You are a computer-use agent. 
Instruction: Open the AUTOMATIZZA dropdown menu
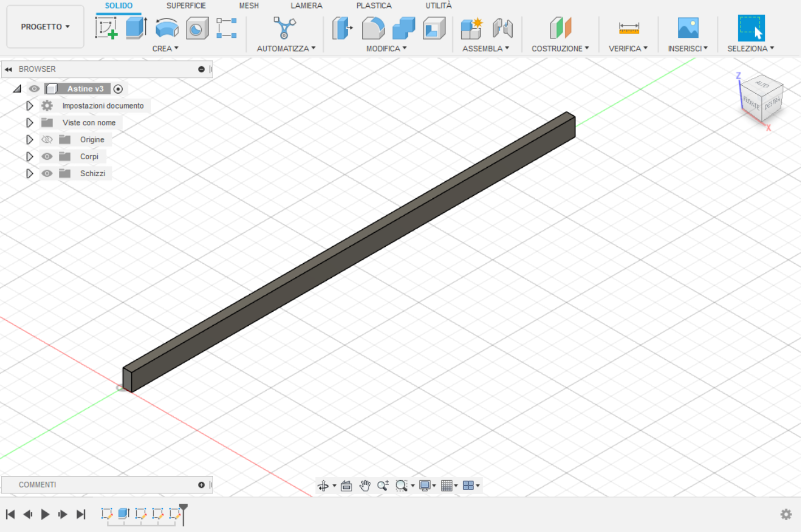pos(286,49)
